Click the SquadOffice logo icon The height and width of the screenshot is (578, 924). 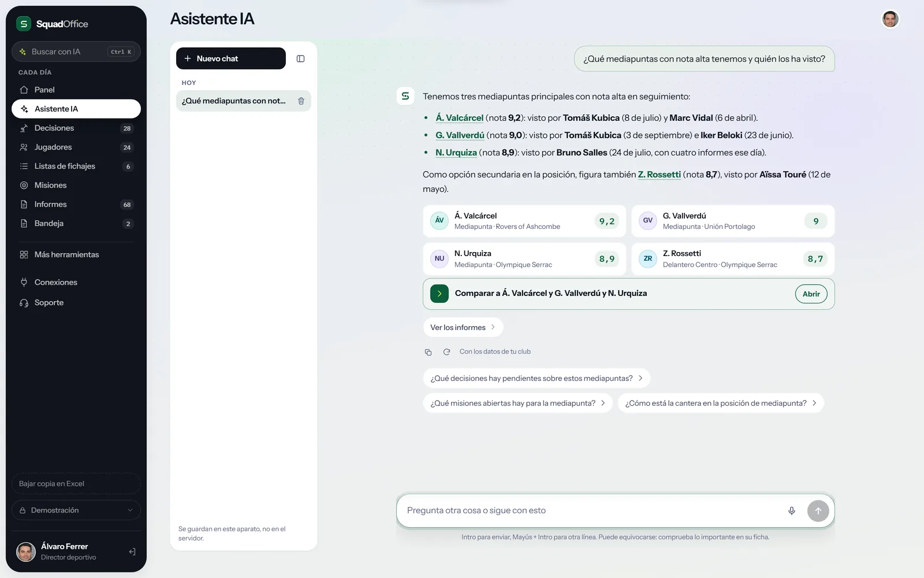tap(24, 24)
